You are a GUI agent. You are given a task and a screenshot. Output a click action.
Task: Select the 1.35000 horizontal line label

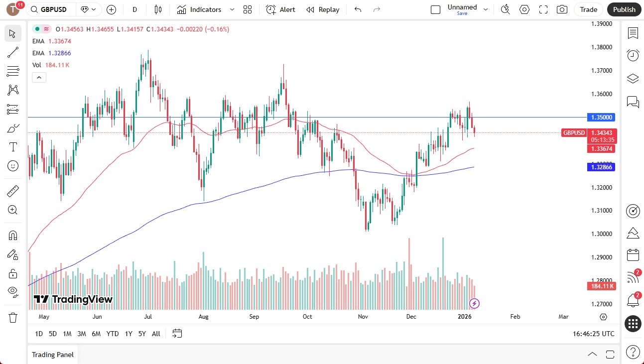[x=602, y=118]
